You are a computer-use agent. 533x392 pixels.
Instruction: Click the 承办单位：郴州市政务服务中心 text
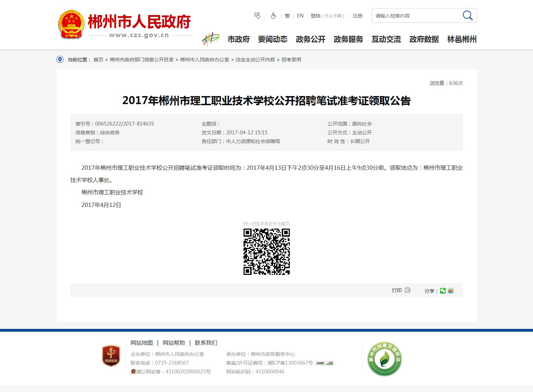pos(260,354)
